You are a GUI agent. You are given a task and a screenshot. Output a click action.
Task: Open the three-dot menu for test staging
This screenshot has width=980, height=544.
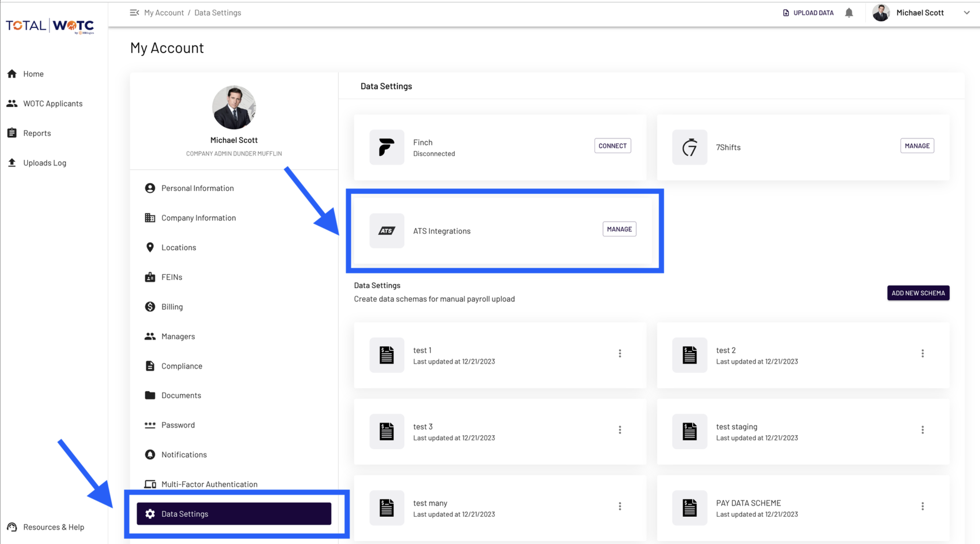(922, 430)
